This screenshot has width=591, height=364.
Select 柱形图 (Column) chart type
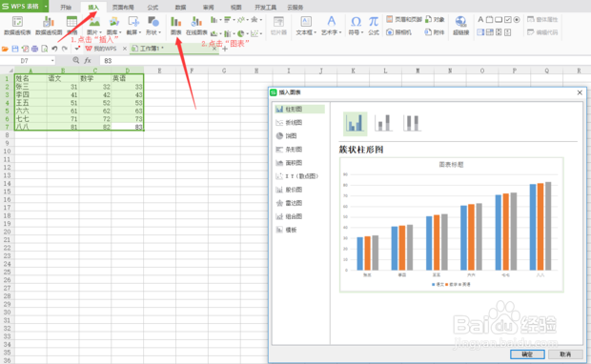click(x=299, y=110)
